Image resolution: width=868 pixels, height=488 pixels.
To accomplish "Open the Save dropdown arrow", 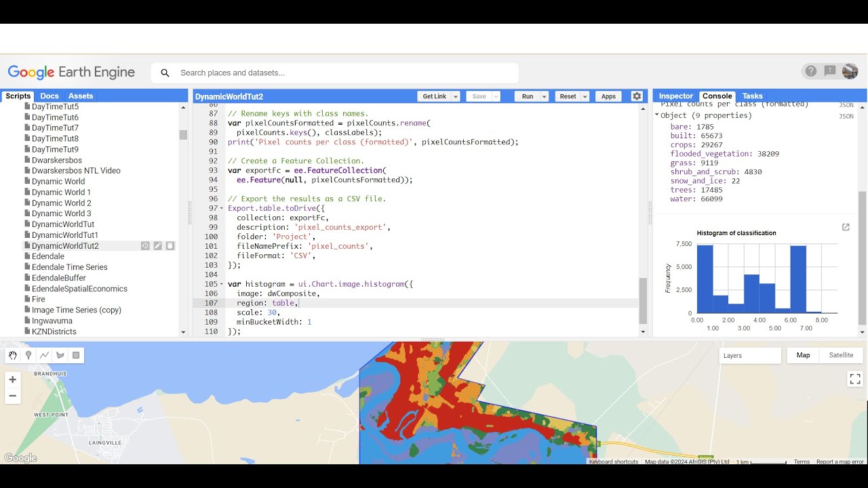I will click(496, 97).
